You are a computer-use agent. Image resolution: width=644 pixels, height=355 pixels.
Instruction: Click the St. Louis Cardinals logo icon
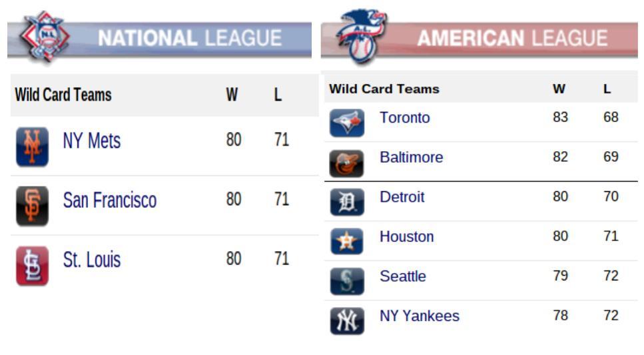[33, 266]
